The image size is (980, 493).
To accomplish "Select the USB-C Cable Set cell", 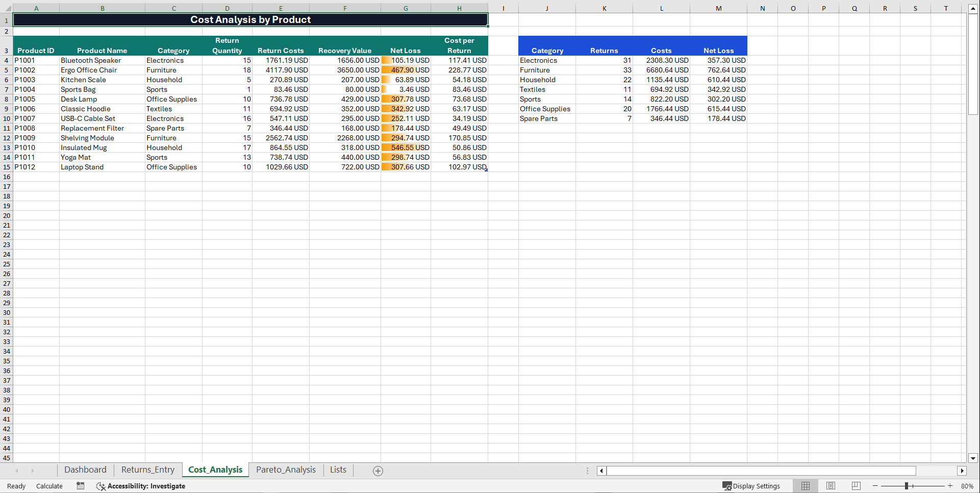I will coord(102,118).
